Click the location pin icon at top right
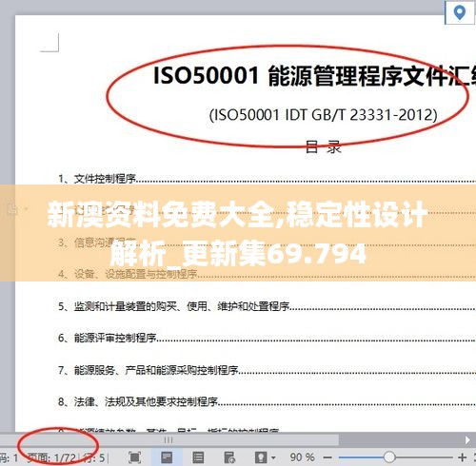Screen dimensions: 476x466 pos(460,12)
